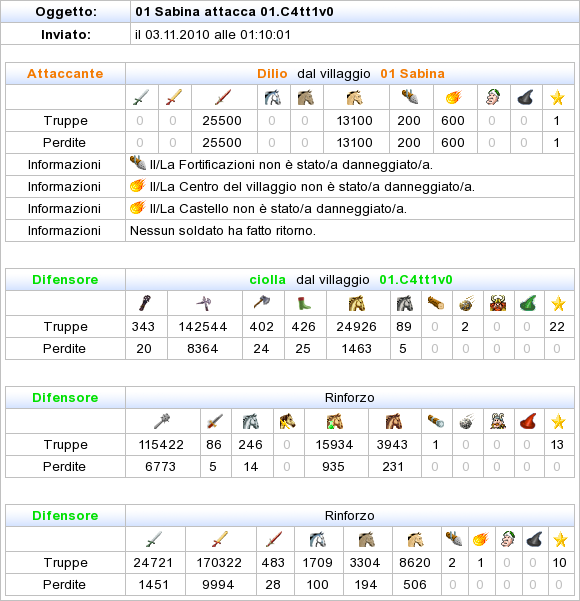Click troop value 142544 in ciolla's table

point(203,327)
